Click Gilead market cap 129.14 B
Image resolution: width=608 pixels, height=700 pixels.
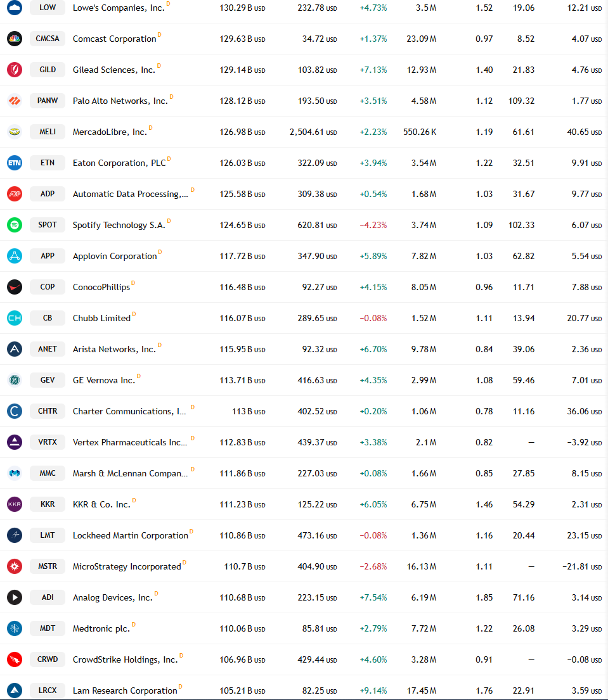(242, 70)
